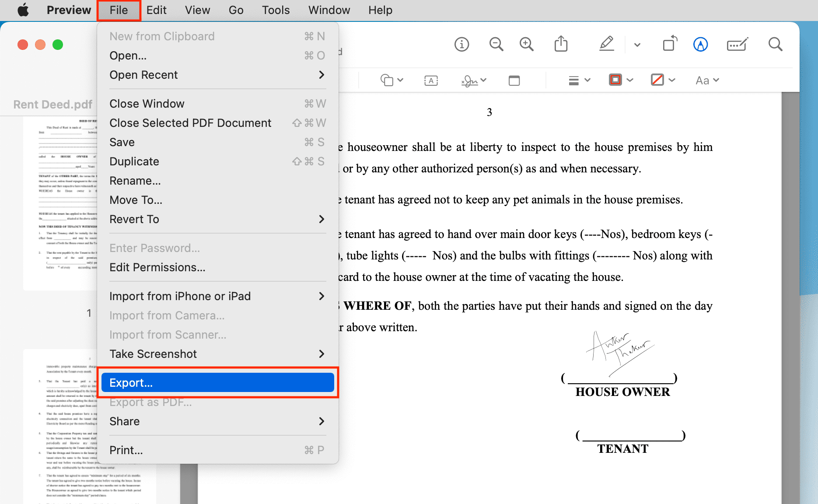Click the Note tool icon
Image resolution: width=818 pixels, height=504 pixels.
(514, 80)
